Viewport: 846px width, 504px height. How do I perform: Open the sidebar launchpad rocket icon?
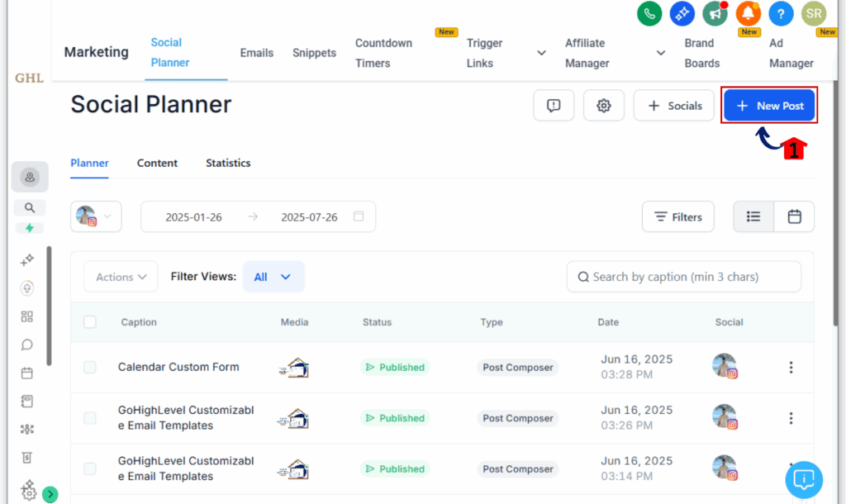pos(27,288)
